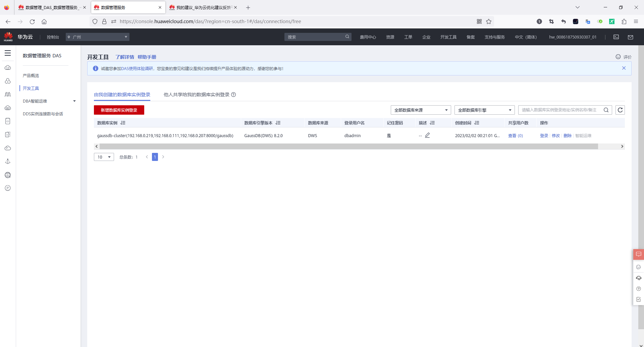
Task: Switch to the 我的建议 browser tab
Action: 203,7
